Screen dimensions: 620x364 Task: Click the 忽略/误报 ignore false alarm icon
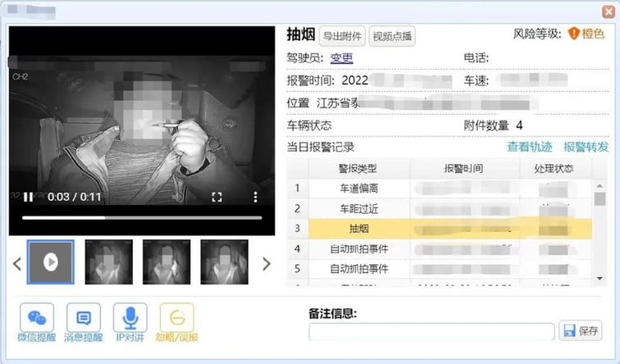(x=177, y=317)
